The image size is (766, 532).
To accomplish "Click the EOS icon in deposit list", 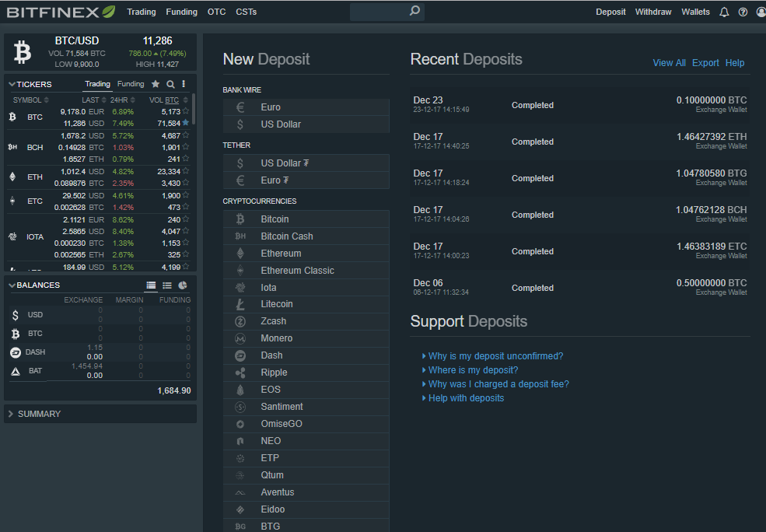I will (x=240, y=390).
